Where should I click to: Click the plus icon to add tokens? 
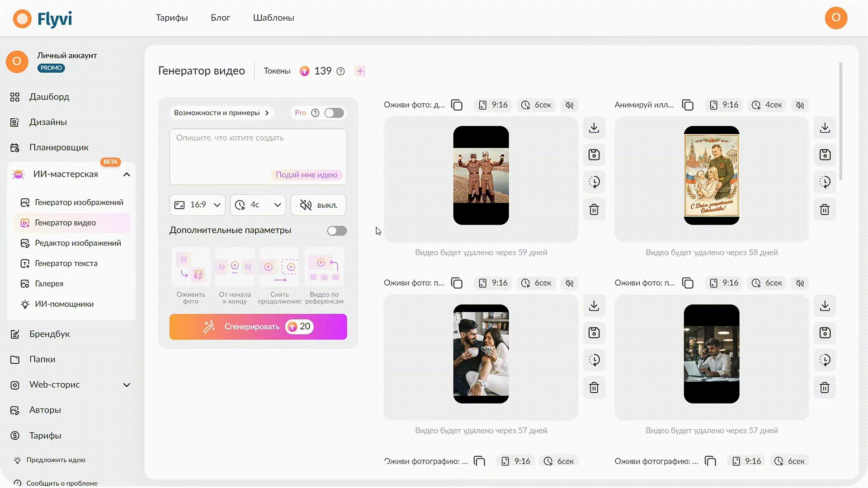pos(360,71)
